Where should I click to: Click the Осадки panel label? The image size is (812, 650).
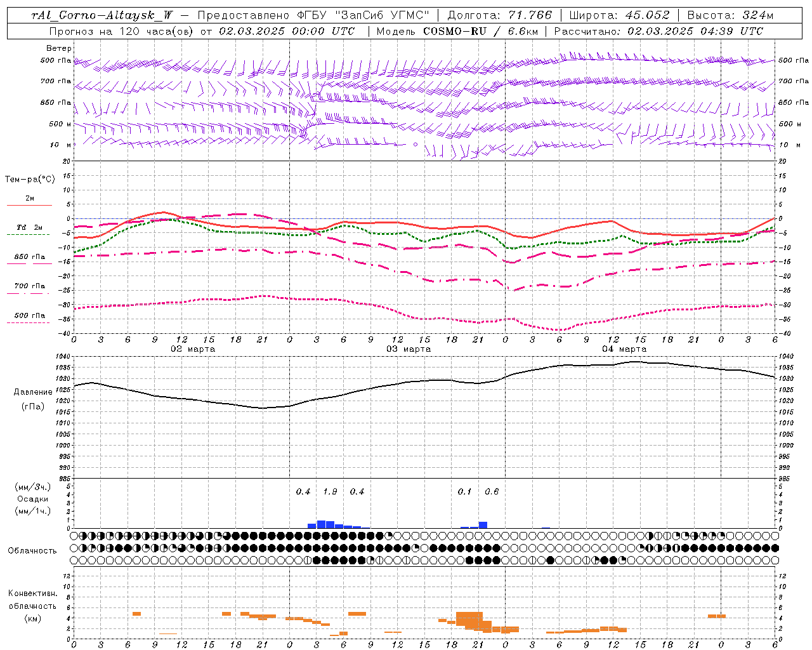click(33, 499)
